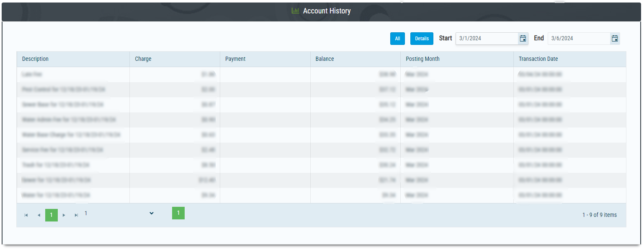The image size is (644, 250).
Task: Click the Charge column header
Action: [x=143, y=59]
